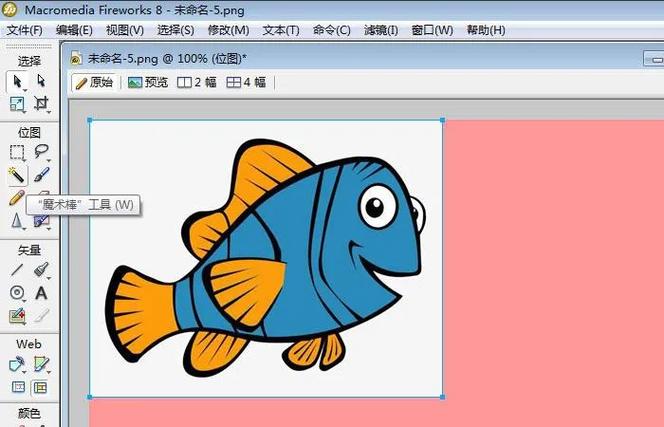Screen dimensions: 664x427
Task: Select the Pointer tool
Action: coord(17,81)
